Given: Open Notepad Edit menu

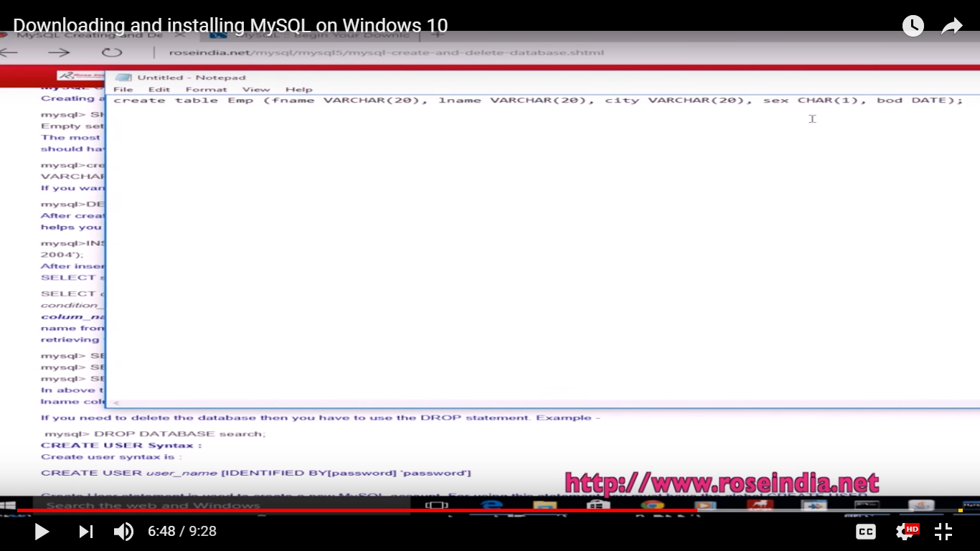Looking at the screenshot, I should [159, 90].
